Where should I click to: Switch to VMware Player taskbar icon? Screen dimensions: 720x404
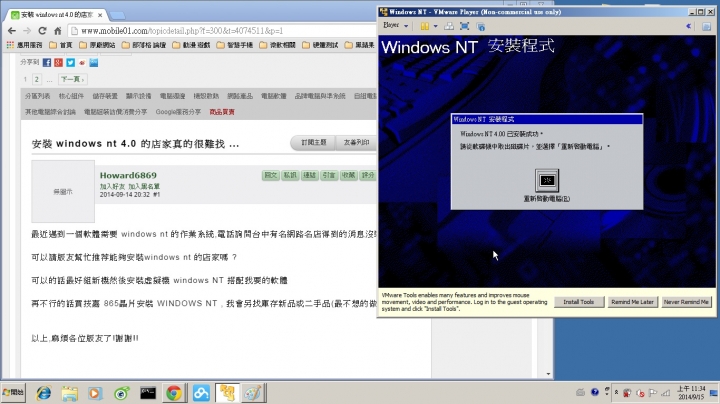(227, 393)
